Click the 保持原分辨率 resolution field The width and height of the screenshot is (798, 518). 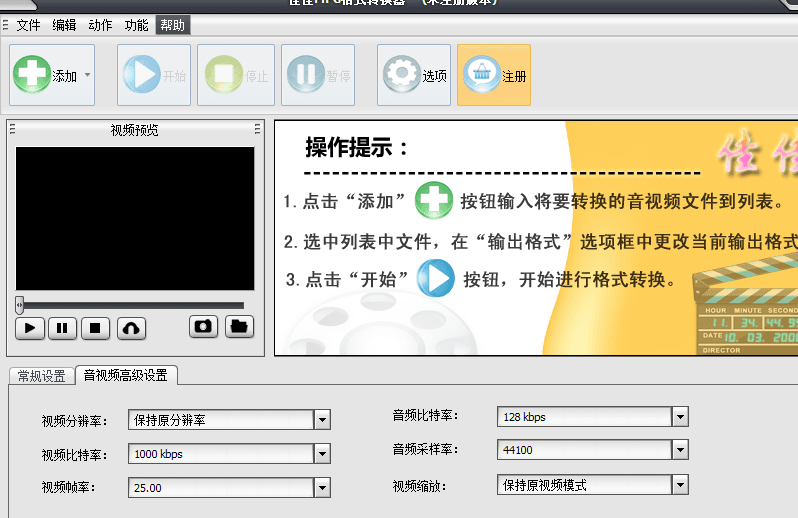(x=221, y=420)
